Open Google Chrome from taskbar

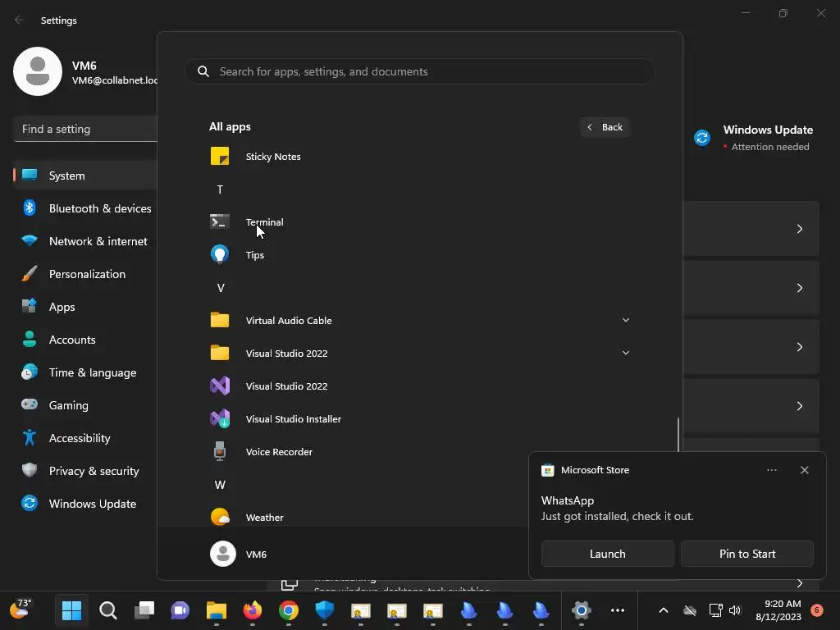pos(288,610)
